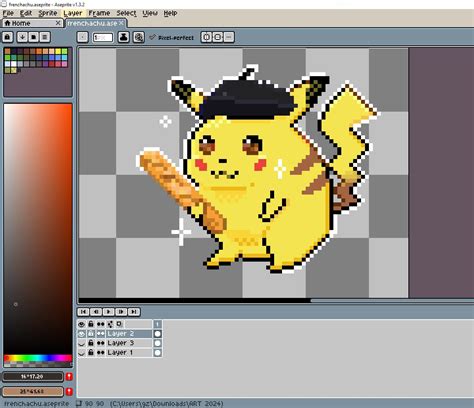Open timeline settings header icon

(119, 324)
